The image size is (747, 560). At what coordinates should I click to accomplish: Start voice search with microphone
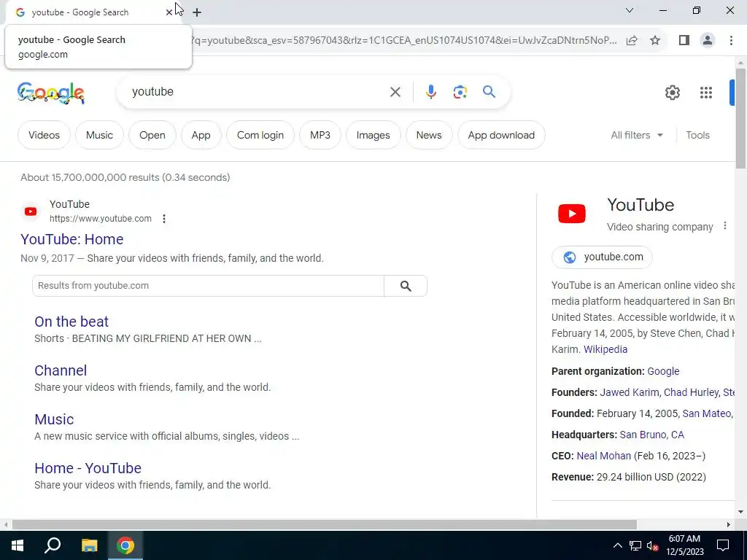430,92
